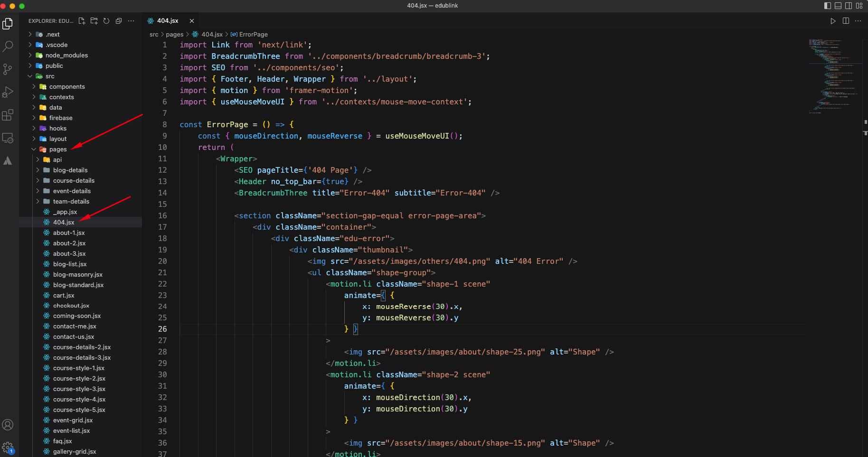Split the editor to the right

846,21
